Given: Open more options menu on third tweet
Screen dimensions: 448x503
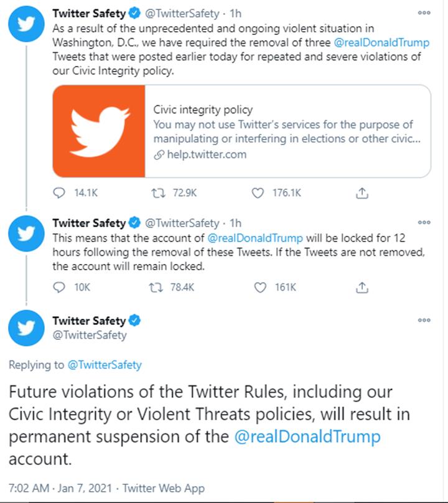Looking at the screenshot, I should pos(424,320).
